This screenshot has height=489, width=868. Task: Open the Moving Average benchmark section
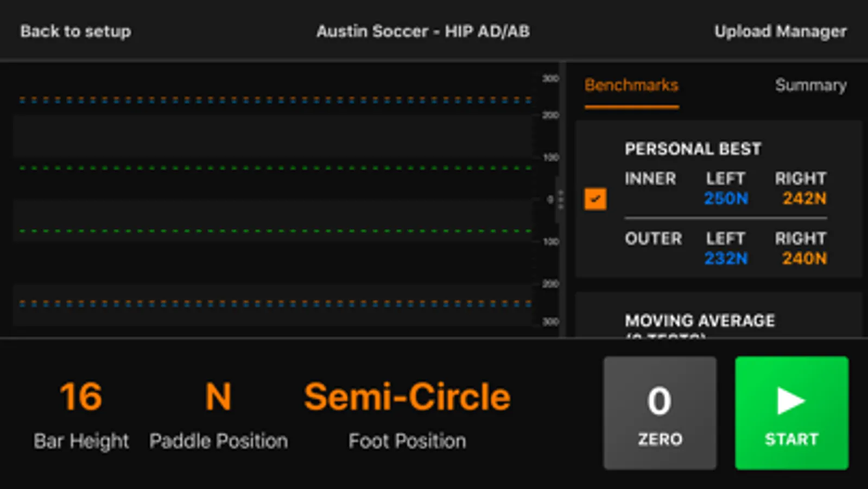[700, 321]
